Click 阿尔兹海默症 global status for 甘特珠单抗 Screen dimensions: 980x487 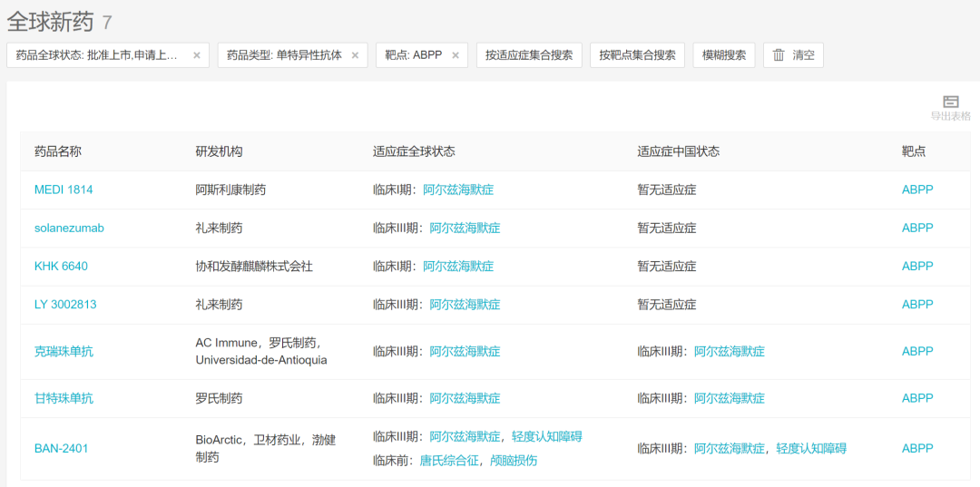click(465, 398)
